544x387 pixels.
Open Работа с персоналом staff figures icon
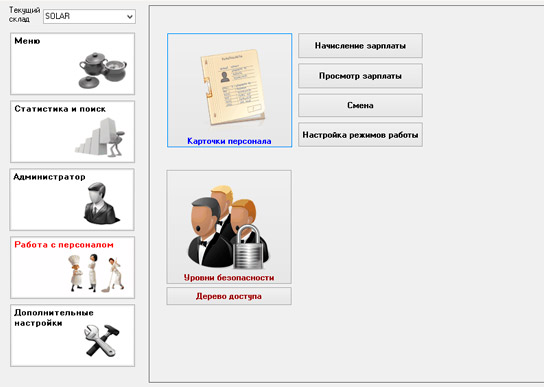[x=96, y=272]
